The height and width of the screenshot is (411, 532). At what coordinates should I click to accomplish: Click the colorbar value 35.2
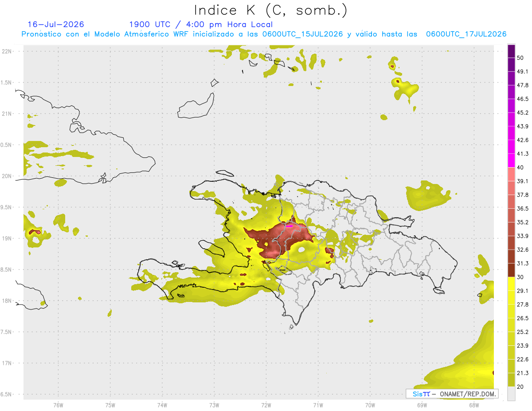pyautogui.click(x=522, y=222)
